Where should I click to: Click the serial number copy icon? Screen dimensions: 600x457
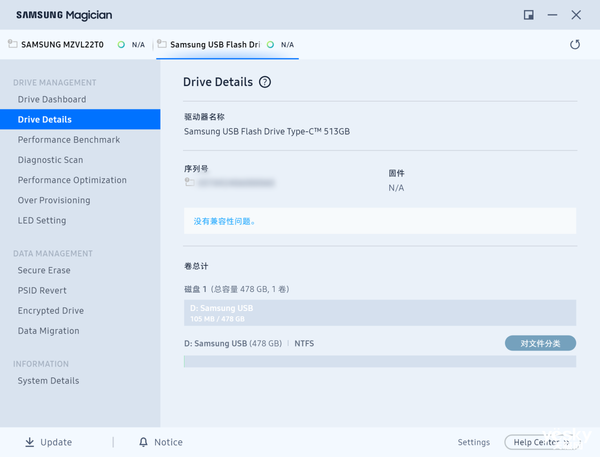click(x=189, y=184)
